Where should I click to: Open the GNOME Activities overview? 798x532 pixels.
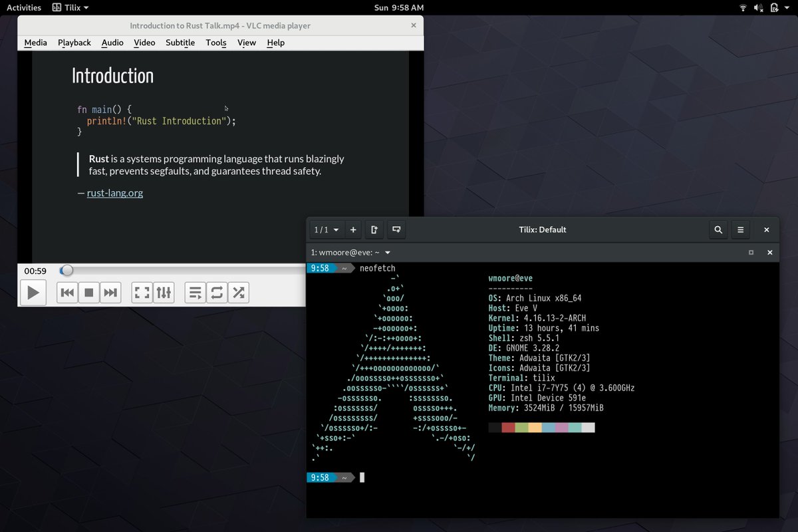[24, 8]
